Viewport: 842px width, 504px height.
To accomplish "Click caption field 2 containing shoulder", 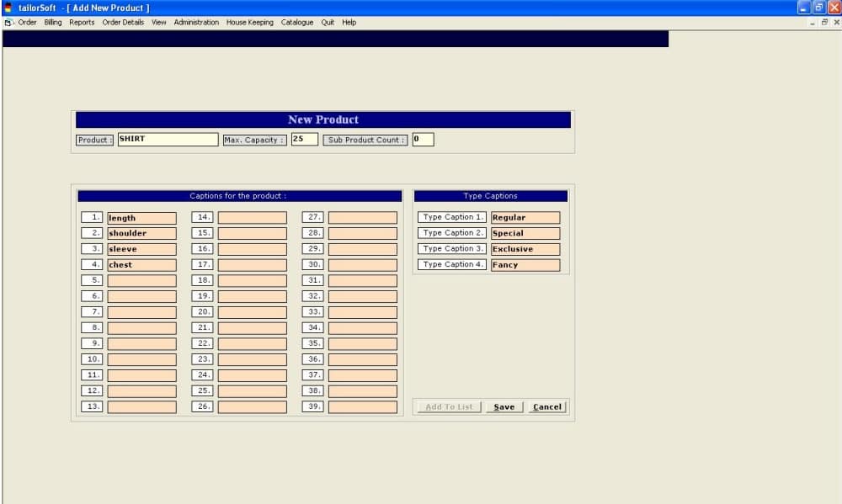I will (141, 233).
